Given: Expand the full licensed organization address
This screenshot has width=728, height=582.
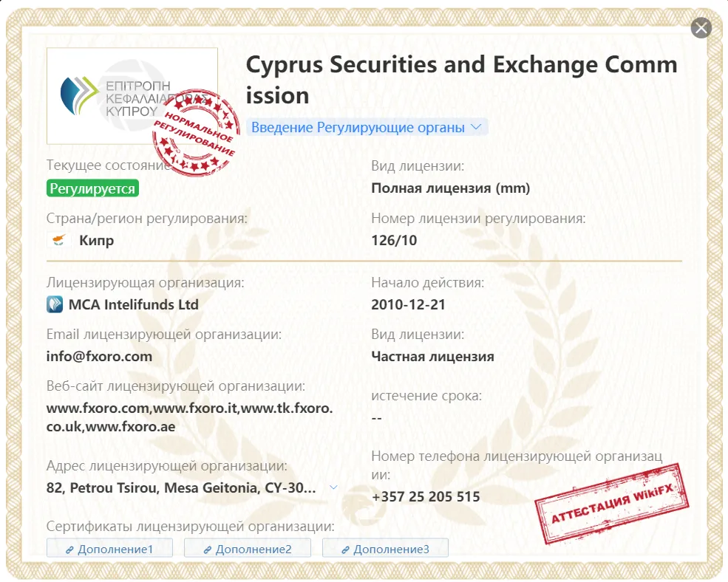Looking at the screenshot, I should pos(333,487).
